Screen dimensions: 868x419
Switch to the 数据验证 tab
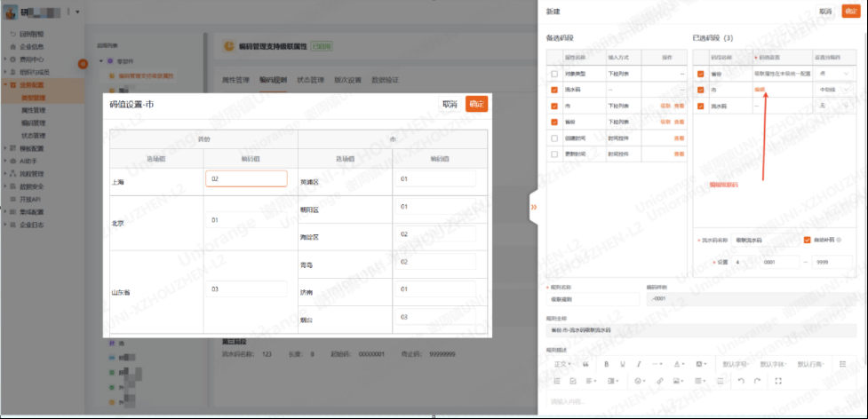tap(385, 80)
